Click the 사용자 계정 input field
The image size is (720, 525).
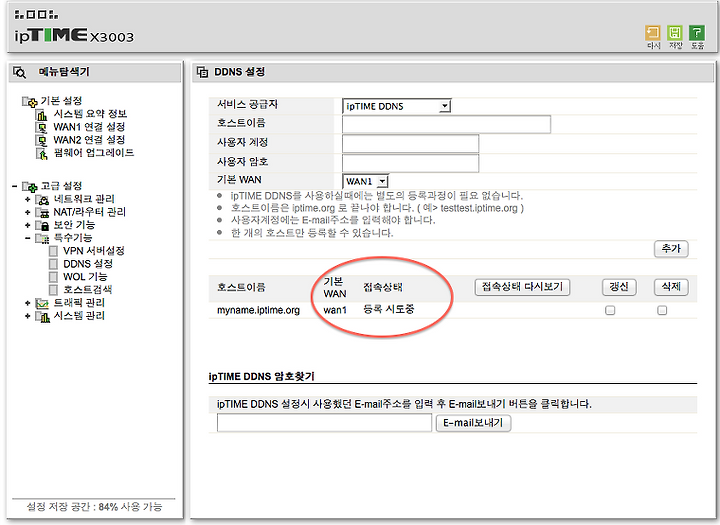411,144
